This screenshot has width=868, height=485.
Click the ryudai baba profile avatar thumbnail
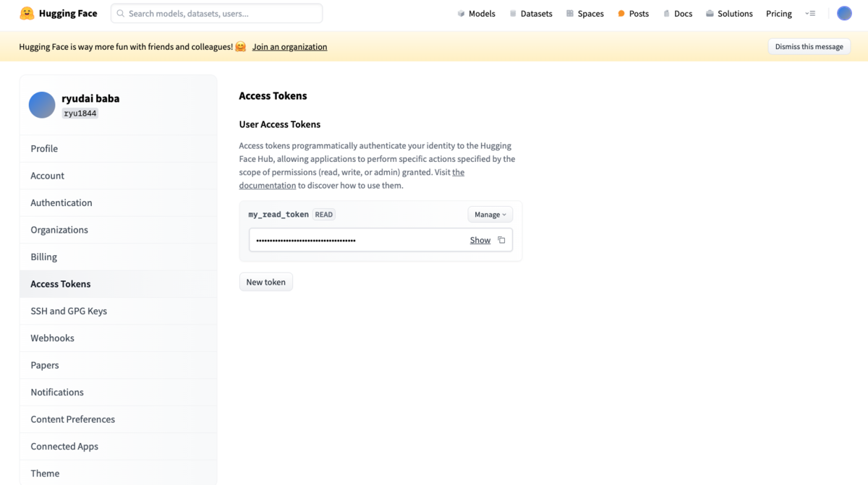(42, 105)
